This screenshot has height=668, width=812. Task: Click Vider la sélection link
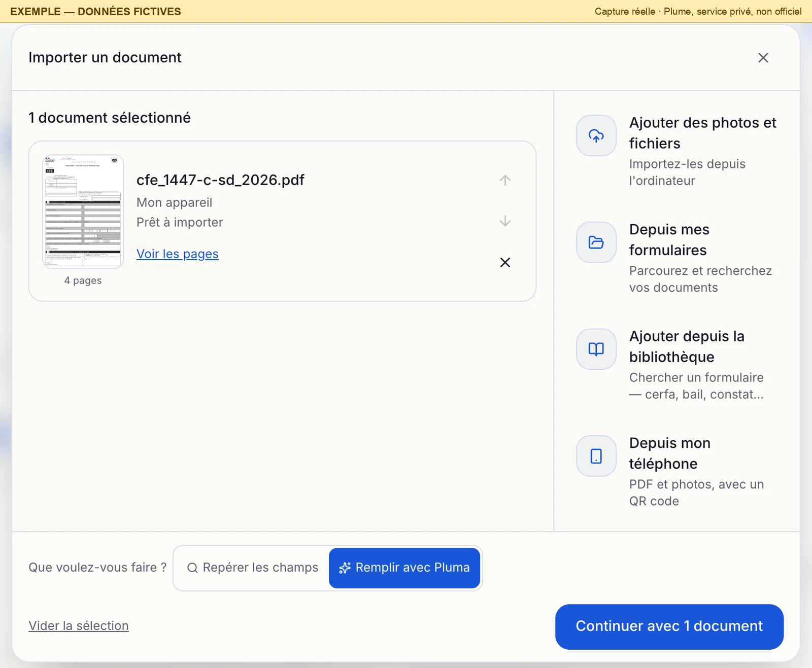[x=79, y=625]
